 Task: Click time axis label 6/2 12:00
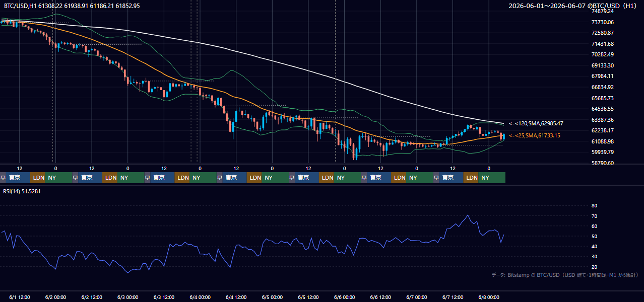click(x=92, y=297)
